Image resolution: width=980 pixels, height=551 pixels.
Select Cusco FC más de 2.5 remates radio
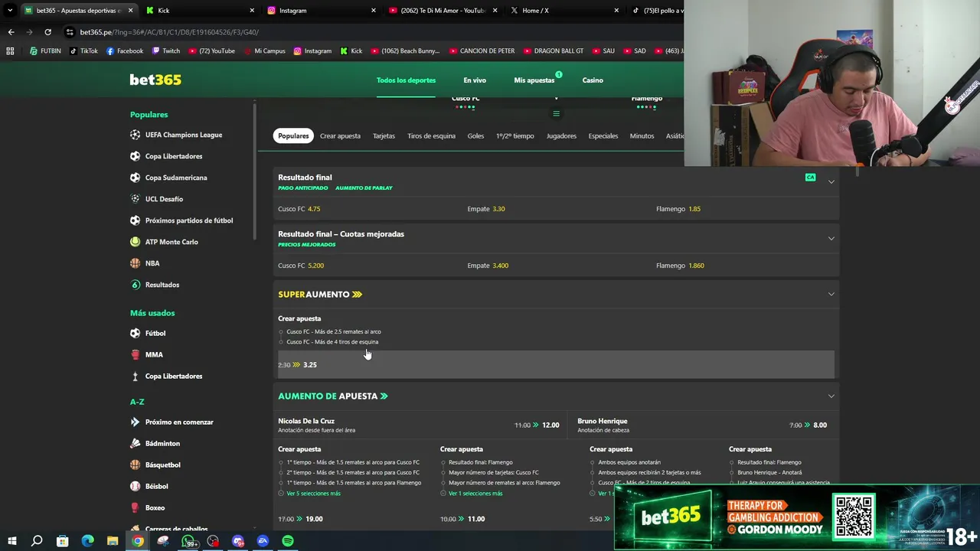(281, 332)
